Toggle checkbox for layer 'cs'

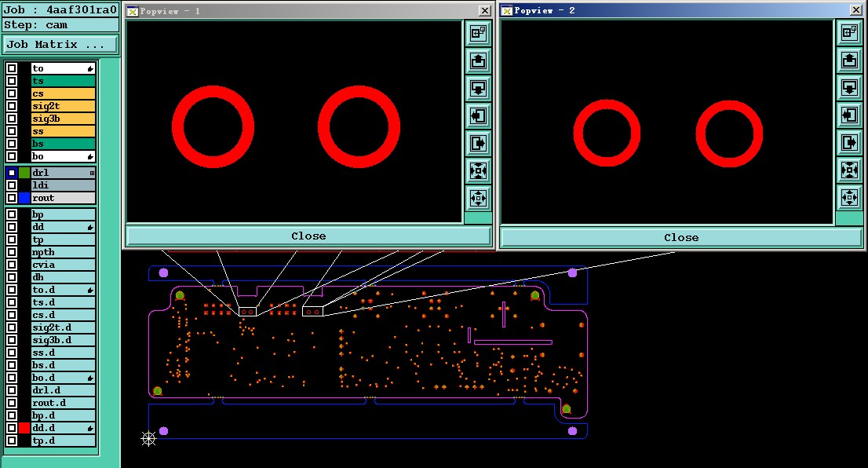[12, 93]
